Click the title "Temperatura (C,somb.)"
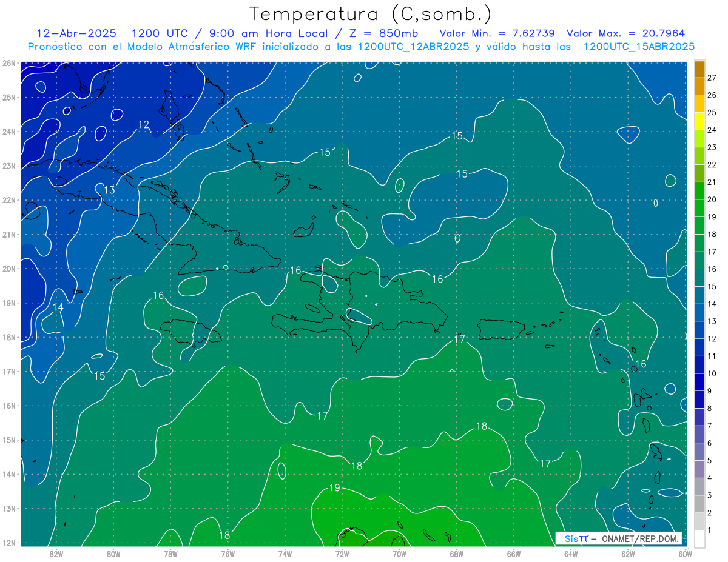Screen dimensions: 728x562 pyautogui.click(x=371, y=14)
